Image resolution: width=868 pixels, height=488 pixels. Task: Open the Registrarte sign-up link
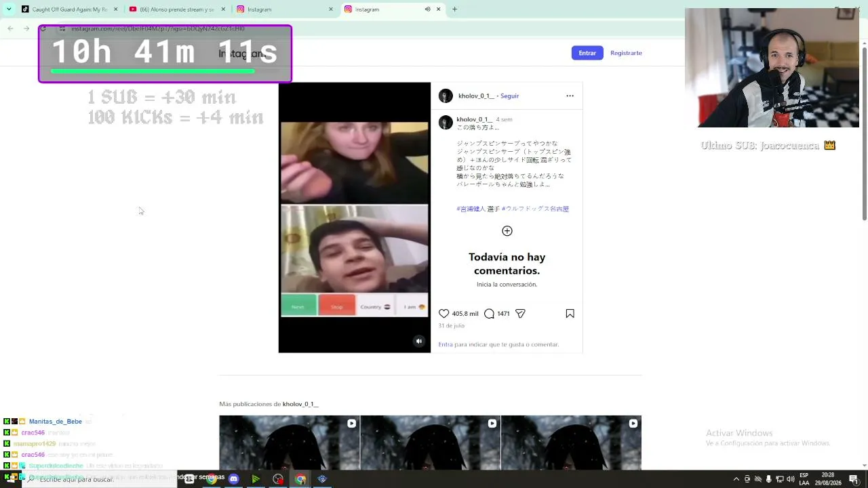pyautogui.click(x=626, y=53)
